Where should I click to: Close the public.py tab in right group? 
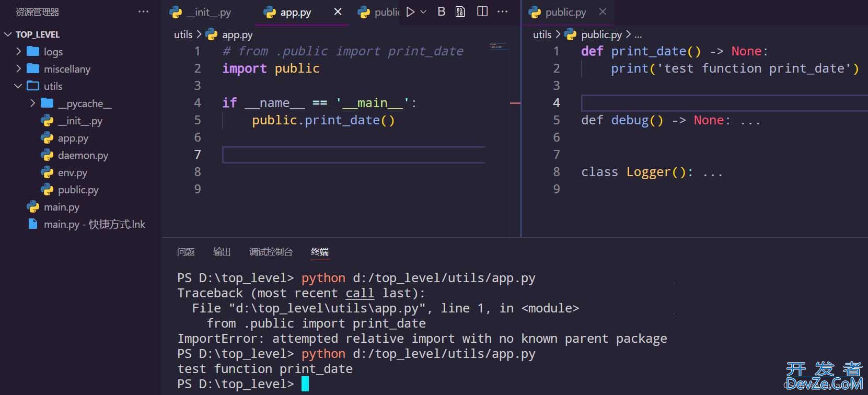pos(603,11)
